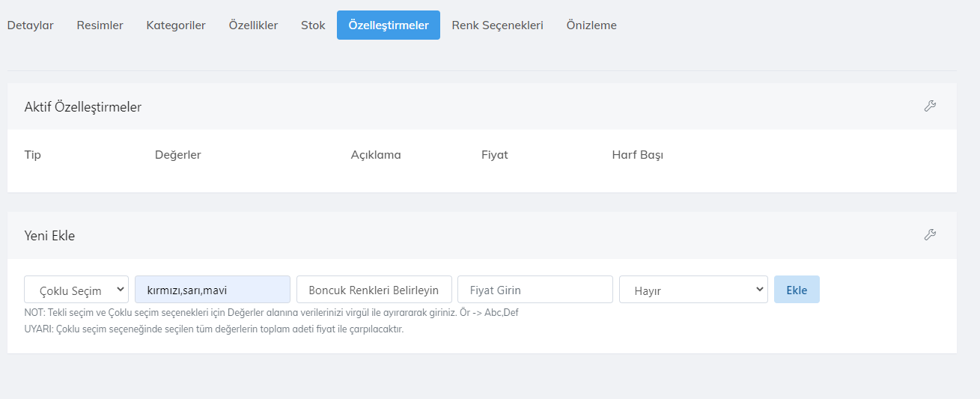
Task: Click the Tip column header
Action: (x=33, y=155)
